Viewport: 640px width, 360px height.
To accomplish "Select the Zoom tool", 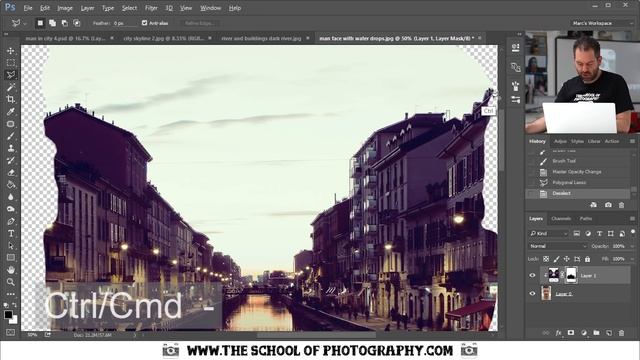I will (11, 282).
